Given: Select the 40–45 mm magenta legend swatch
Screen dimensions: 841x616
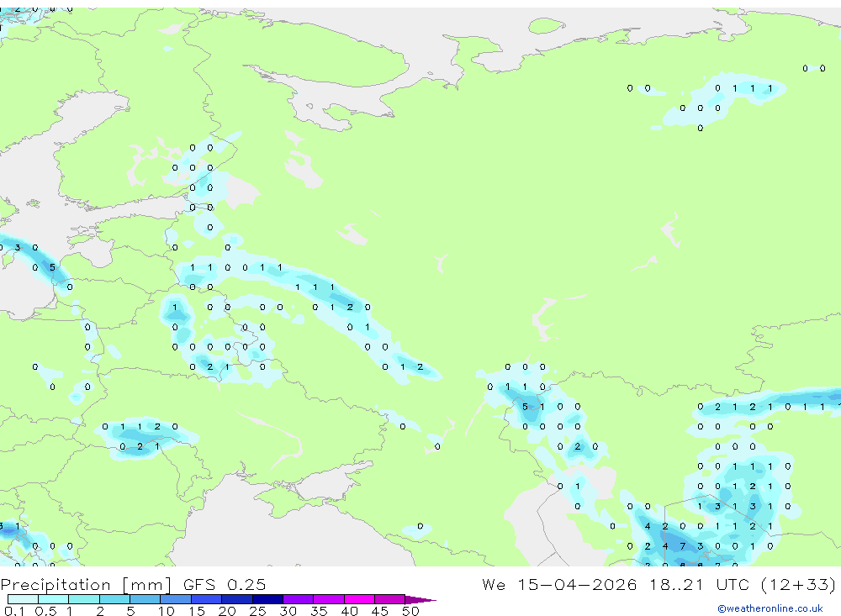Looking at the screenshot, I should click(359, 599).
